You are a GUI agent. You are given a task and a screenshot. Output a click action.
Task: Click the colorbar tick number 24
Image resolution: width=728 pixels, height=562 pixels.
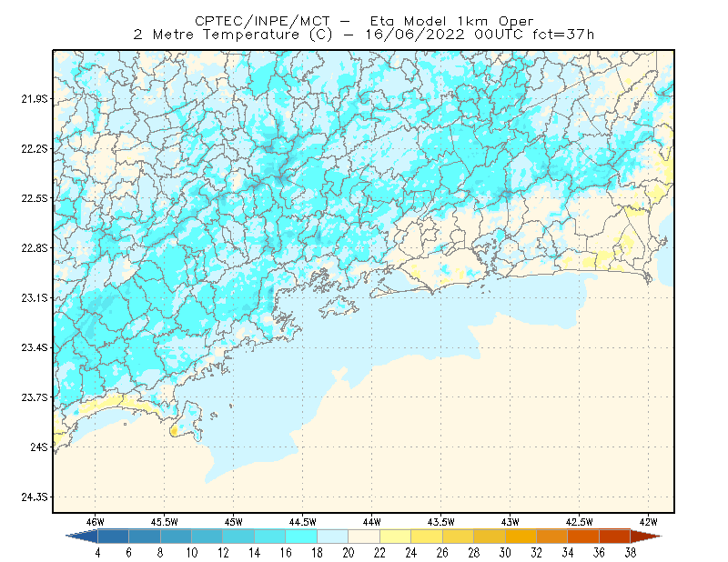tap(411, 553)
